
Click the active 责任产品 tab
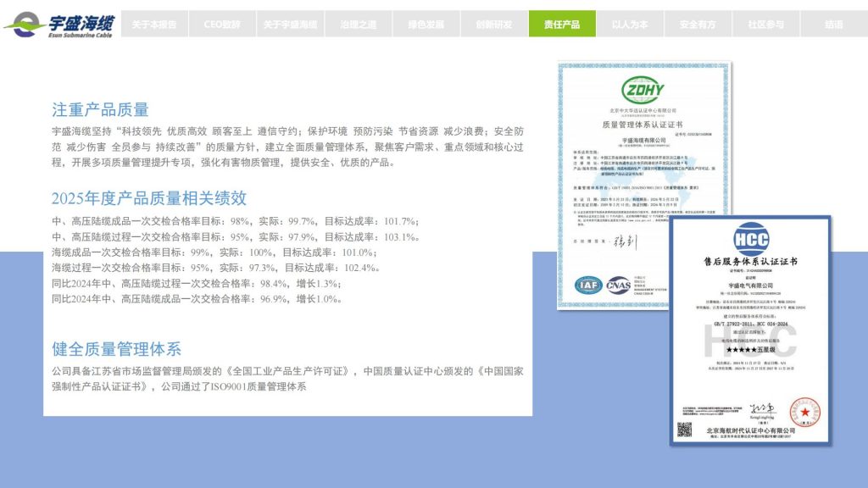point(561,25)
